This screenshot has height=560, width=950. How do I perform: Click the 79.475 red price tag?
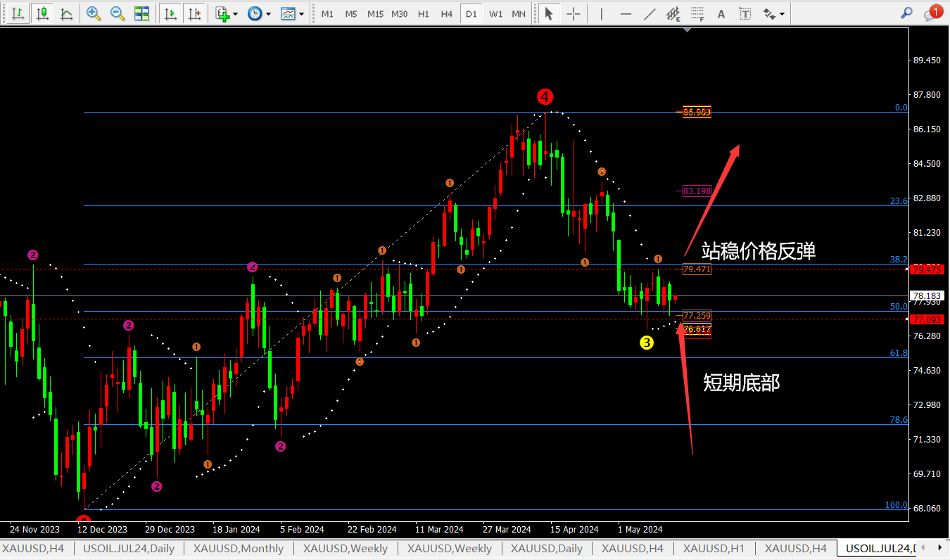[926, 269]
